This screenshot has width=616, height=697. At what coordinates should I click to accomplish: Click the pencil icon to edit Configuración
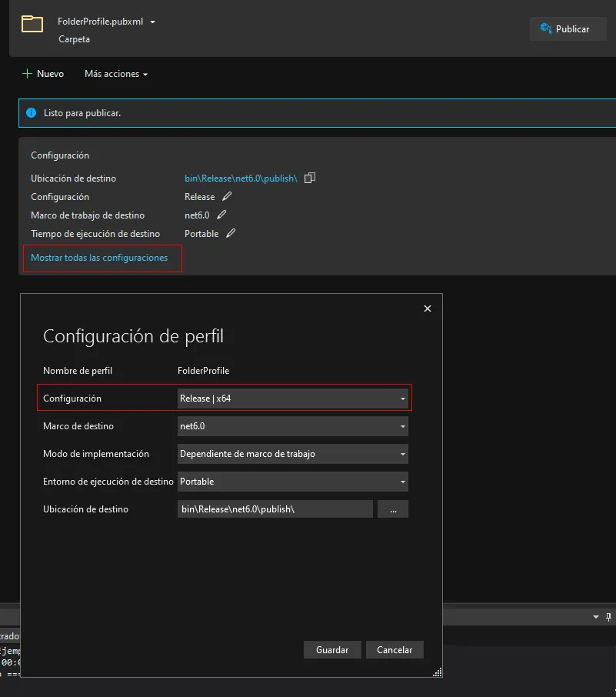[226, 196]
